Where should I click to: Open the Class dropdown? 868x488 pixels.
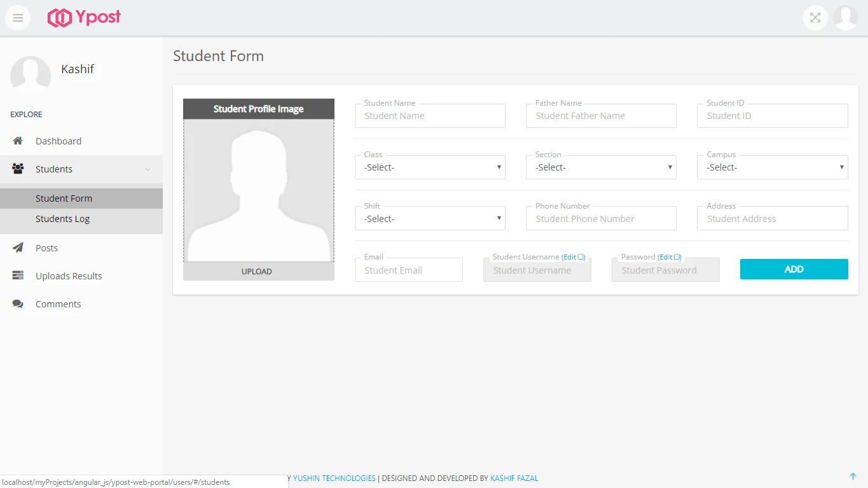point(430,167)
